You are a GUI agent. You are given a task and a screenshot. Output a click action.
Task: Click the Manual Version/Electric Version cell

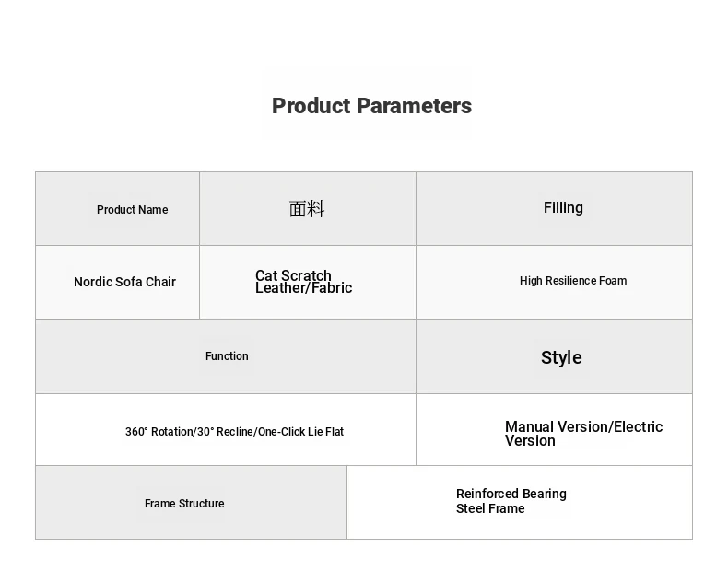[x=554, y=429]
